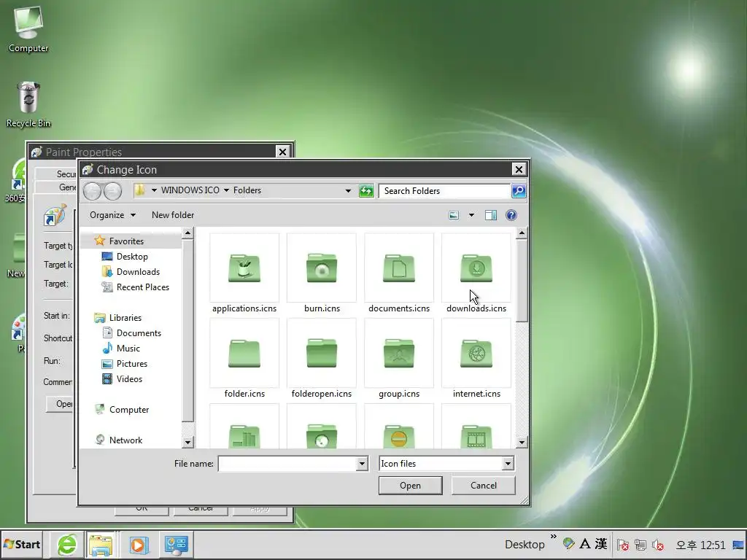Expand the Desktop toolbar chevron in taskbar
The height and width of the screenshot is (560, 747).
tap(553, 537)
